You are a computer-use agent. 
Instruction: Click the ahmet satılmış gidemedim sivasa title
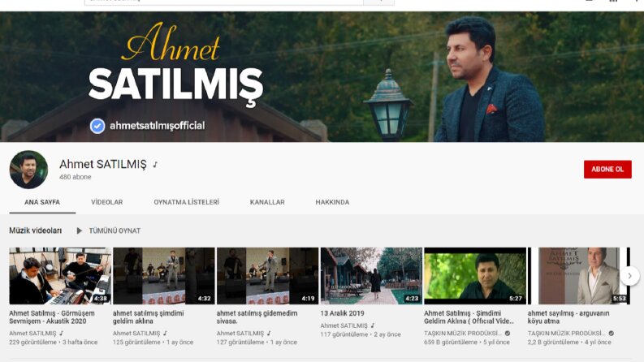pos(257,317)
